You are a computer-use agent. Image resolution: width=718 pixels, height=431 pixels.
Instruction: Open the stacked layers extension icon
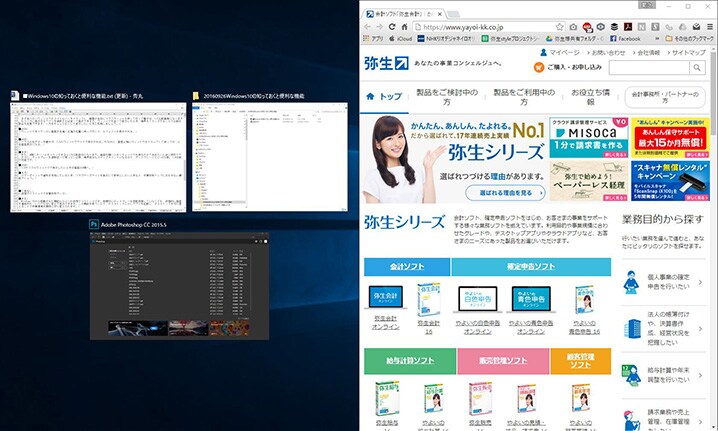pyautogui.click(x=615, y=27)
